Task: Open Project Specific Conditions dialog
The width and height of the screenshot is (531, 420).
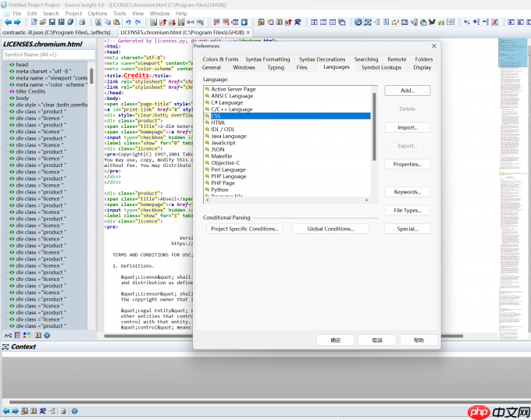Action: coord(245,229)
